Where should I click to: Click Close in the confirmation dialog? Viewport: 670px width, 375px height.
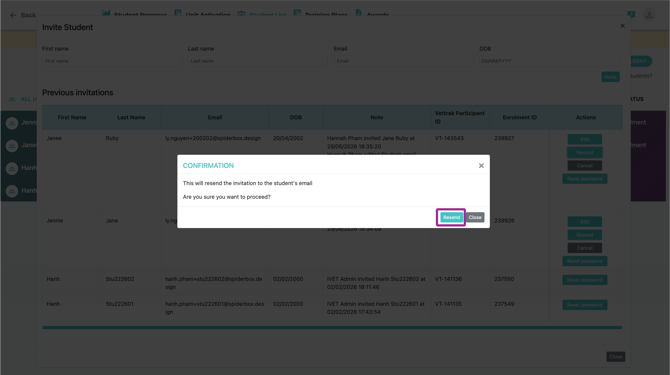click(475, 217)
